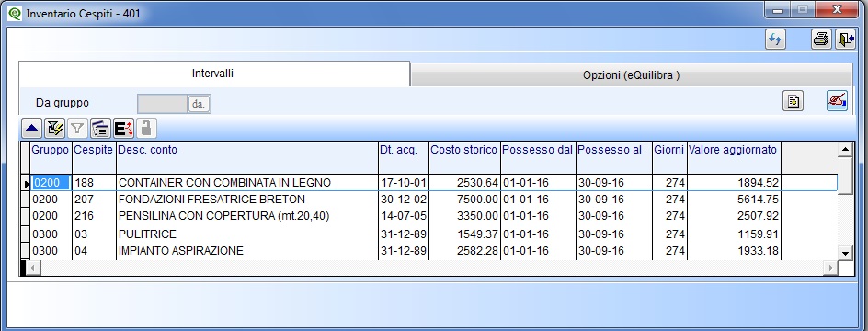Screen dimensions: 868x331
Task: Click the horizontal scrollbar left arrow
Action: 33,268
